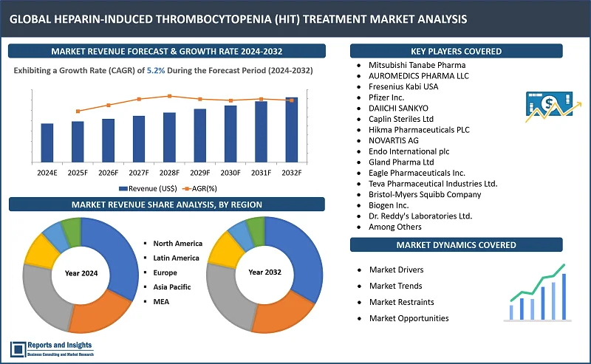The width and height of the screenshot is (591, 364).
Task: Click 'Asia Pacific' region legend
Action: 172,287
